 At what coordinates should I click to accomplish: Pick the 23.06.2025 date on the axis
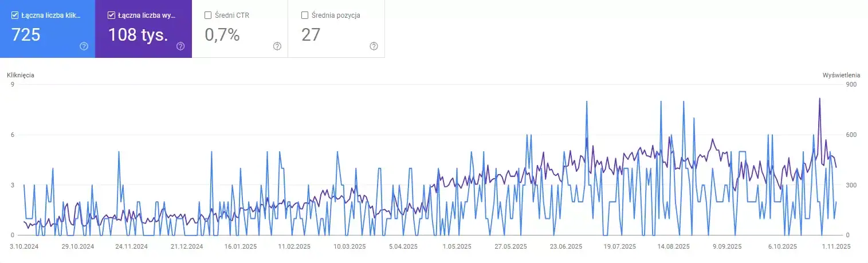[565, 246]
